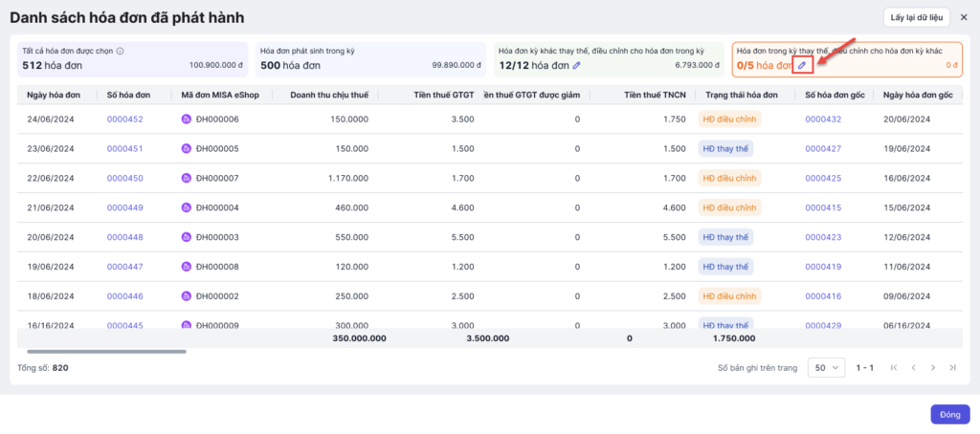Go to the previous page
Image resolution: width=980 pixels, height=434 pixels.
[914, 367]
